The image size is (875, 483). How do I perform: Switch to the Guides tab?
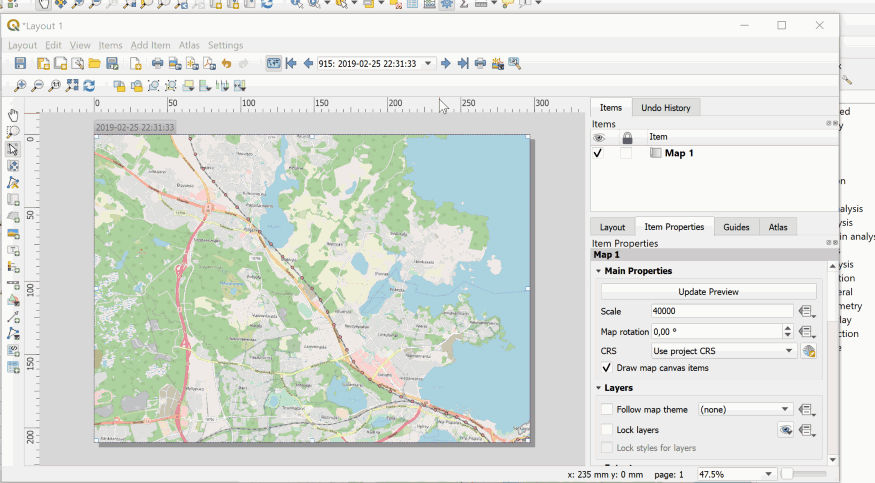click(x=736, y=227)
